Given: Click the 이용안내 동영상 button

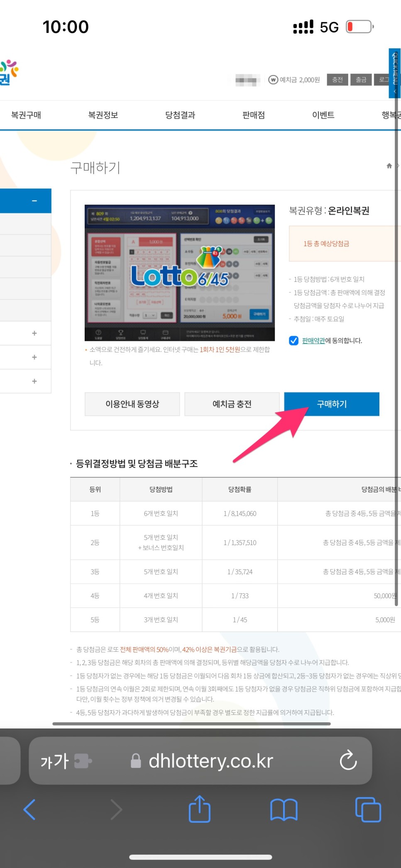Looking at the screenshot, I should click(132, 404).
